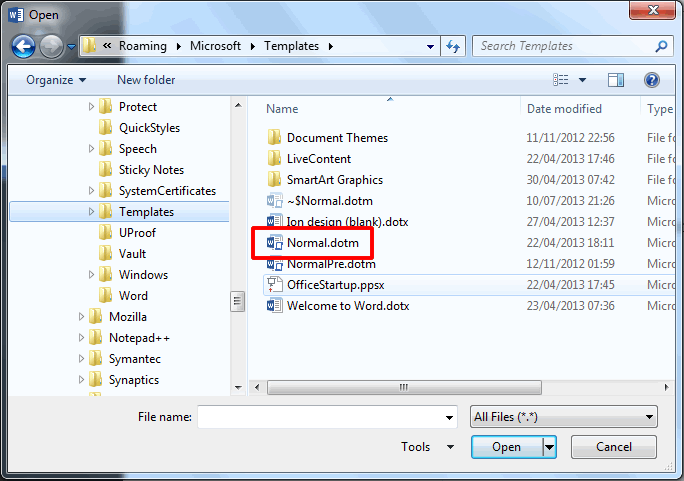Expand the Symantec folder node
Image resolution: width=684 pixels, height=481 pixels.
click(x=81, y=358)
